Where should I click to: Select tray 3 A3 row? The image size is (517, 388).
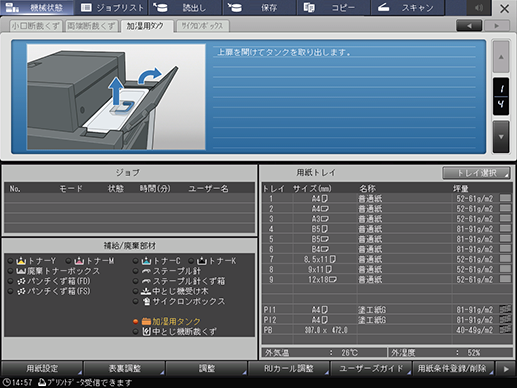tap(387, 219)
